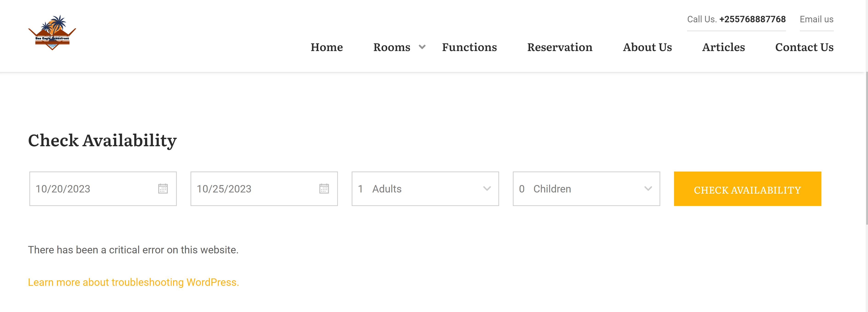Click the phone number +255768887768
Screen dimensions: 868x312
pos(752,19)
